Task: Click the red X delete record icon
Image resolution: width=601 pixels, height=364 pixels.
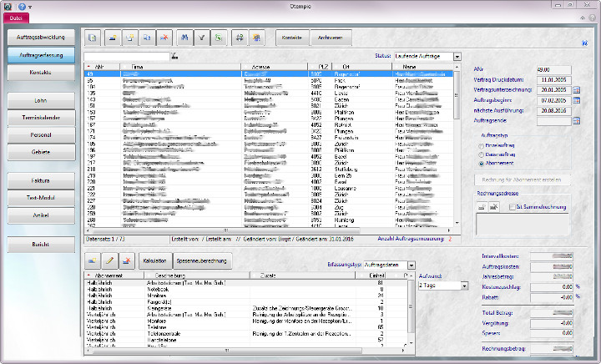Action: pyautogui.click(x=164, y=38)
